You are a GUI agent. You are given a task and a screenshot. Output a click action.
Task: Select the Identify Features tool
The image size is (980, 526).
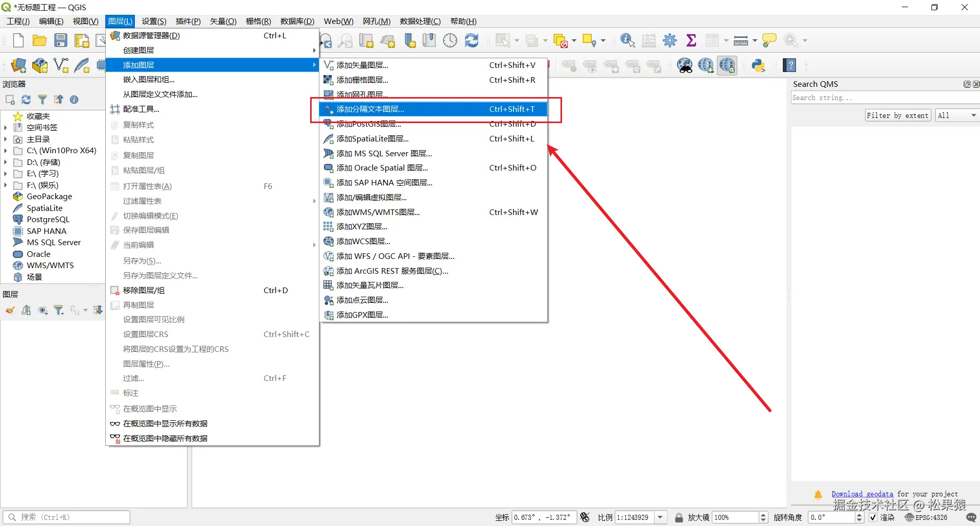(x=627, y=40)
